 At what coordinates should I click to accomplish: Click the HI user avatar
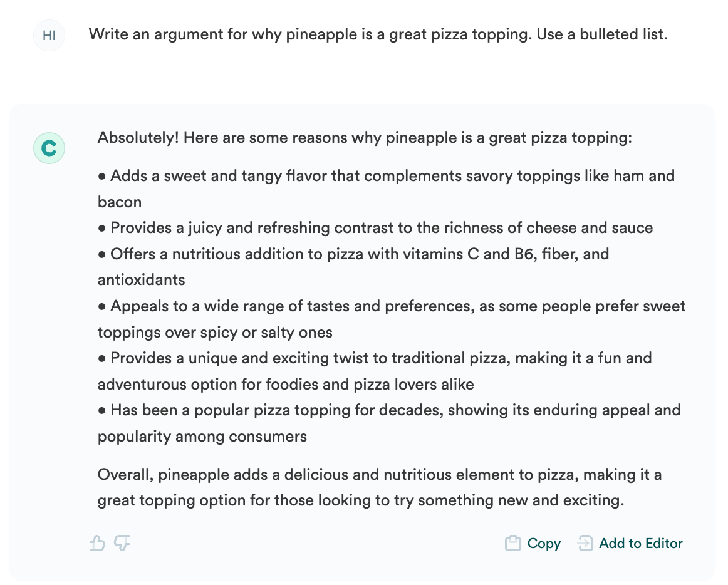[49, 35]
